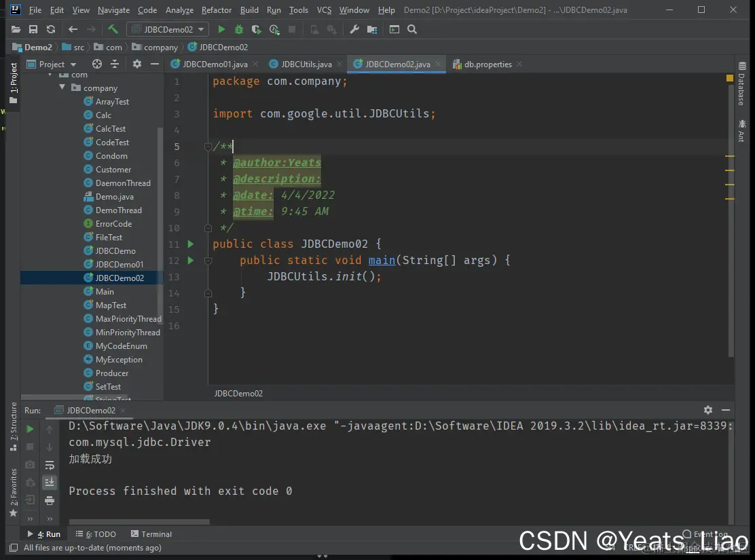Switch to db.properties tab

[487, 64]
